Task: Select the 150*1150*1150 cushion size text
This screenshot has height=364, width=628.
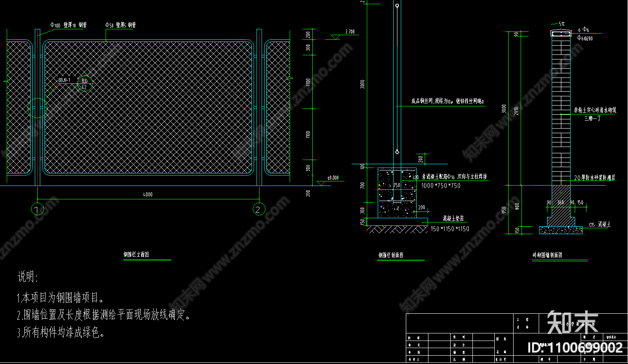Action: click(x=450, y=229)
